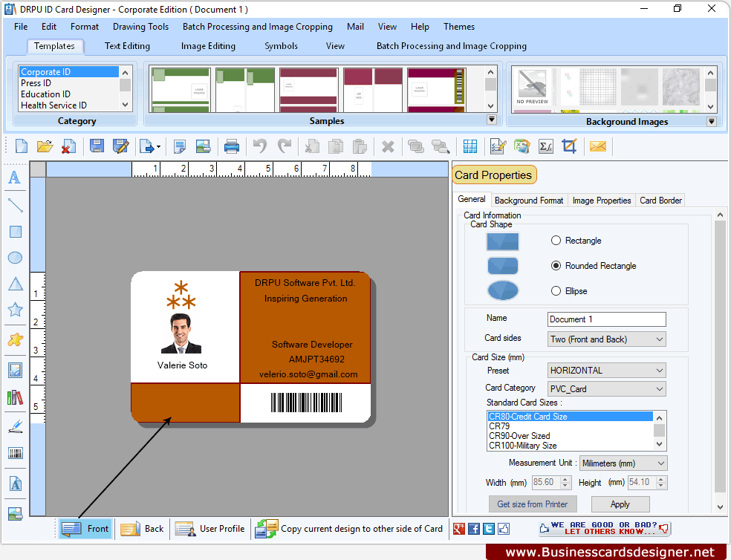
Task: Select CR100-Military Size in list
Action: 570,446
